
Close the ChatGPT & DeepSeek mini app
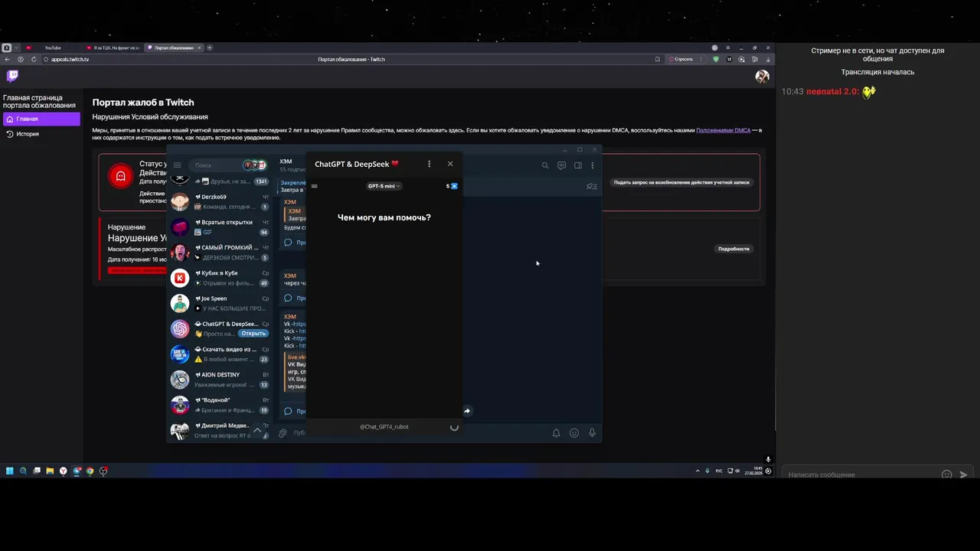click(450, 164)
